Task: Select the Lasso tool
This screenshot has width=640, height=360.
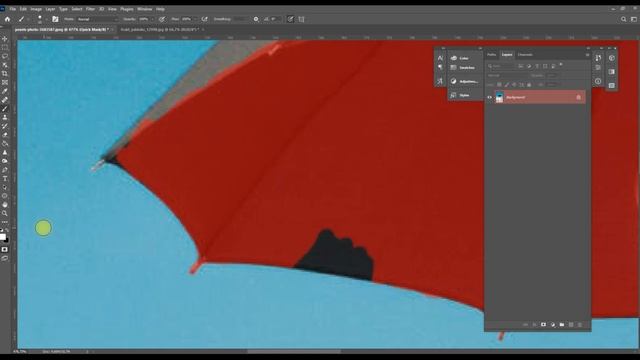Action: (x=5, y=56)
